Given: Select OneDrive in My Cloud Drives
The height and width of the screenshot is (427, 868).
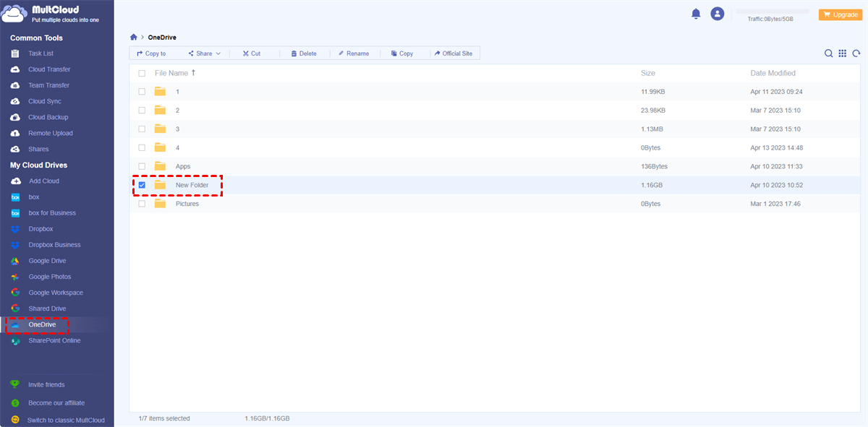Looking at the screenshot, I should click(42, 324).
